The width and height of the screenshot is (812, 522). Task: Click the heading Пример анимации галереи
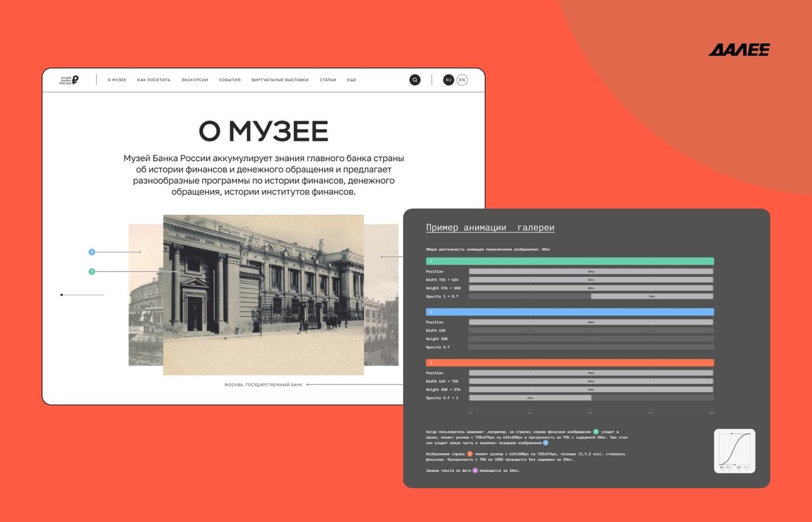pyautogui.click(x=490, y=228)
